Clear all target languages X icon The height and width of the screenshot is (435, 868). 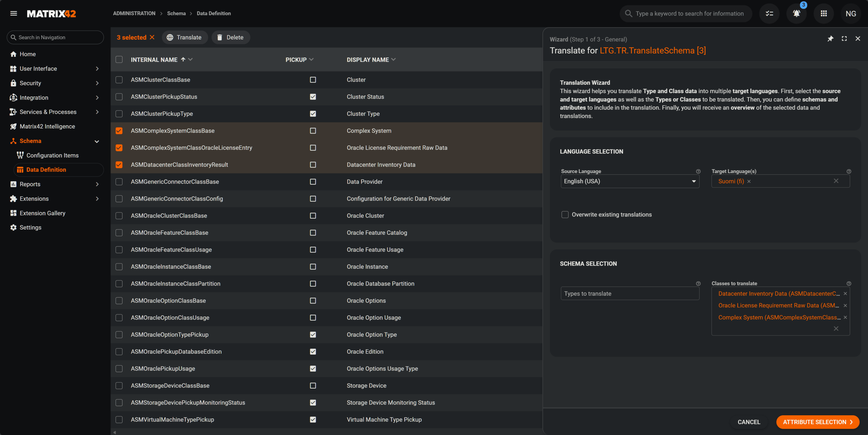coord(836,181)
